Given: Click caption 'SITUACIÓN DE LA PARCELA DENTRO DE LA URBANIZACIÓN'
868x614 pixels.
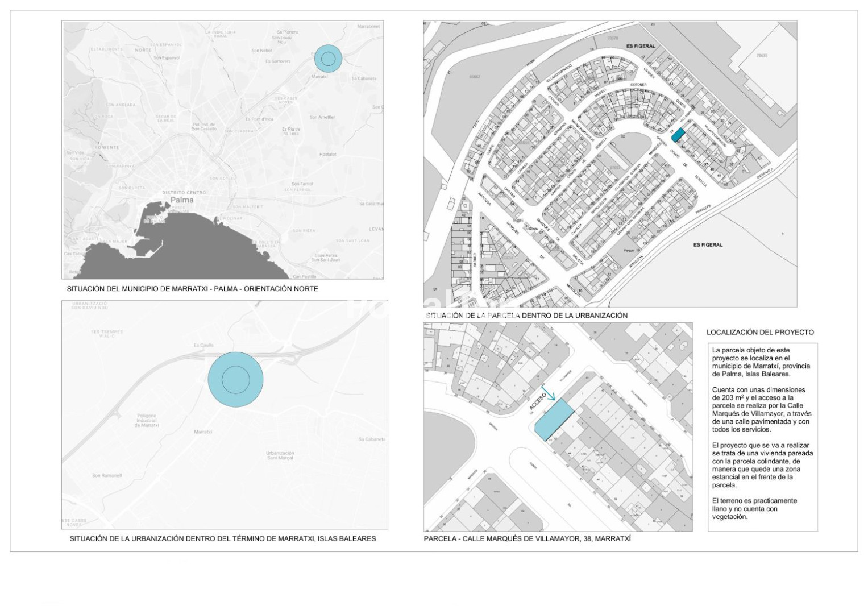Looking at the screenshot, I should [526, 316].
